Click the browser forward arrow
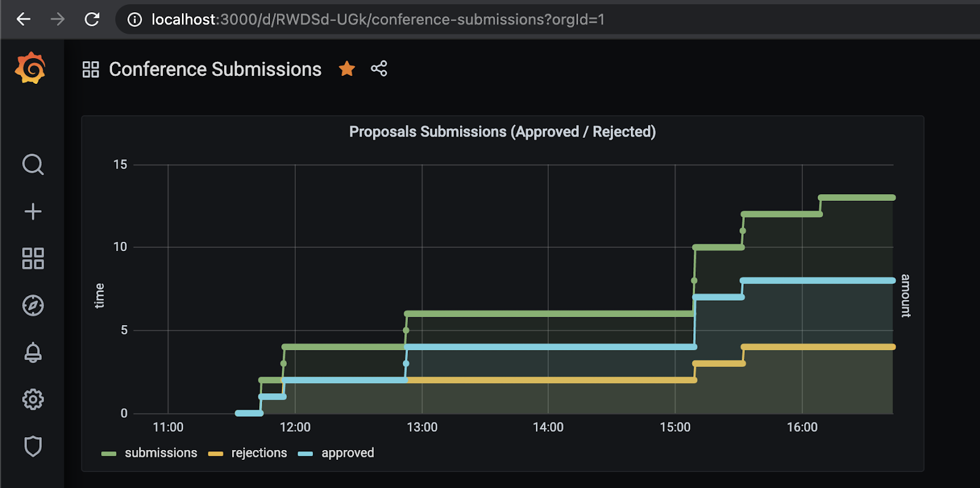 tap(58, 20)
